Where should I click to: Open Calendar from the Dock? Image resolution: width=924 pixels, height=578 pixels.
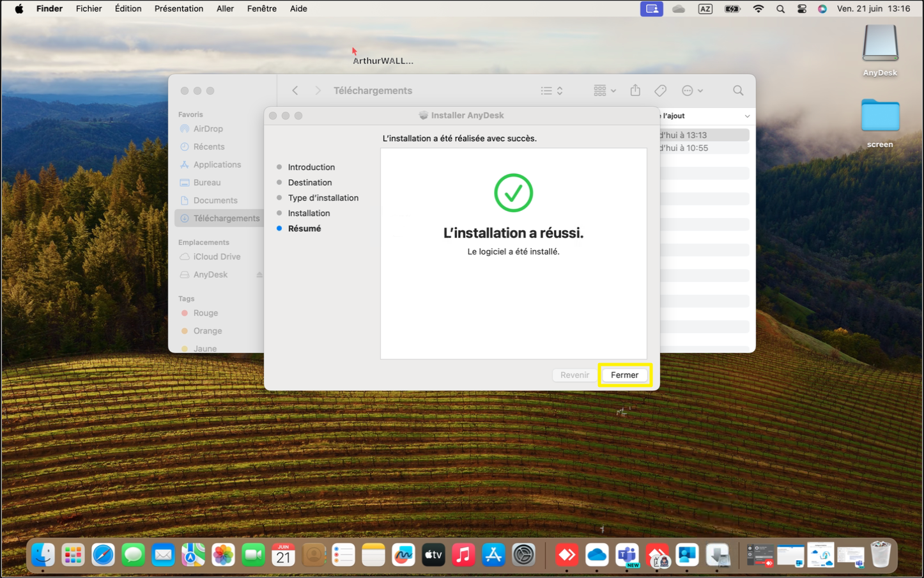click(x=283, y=555)
